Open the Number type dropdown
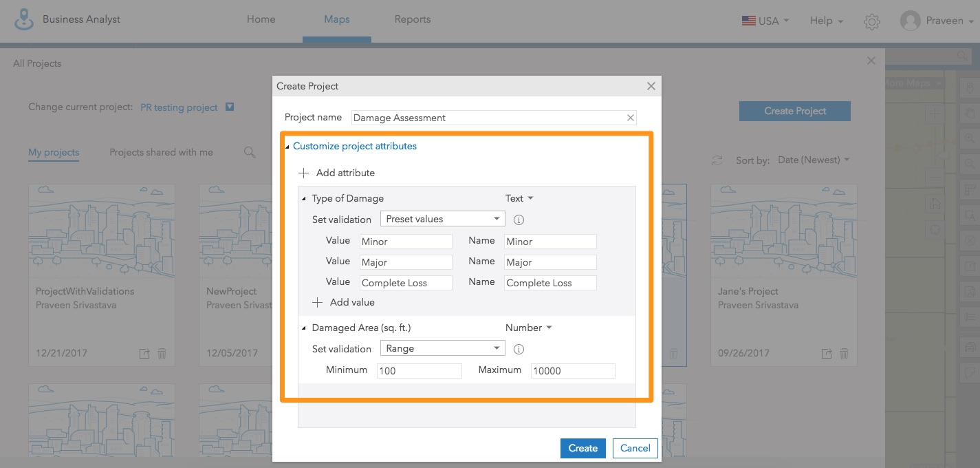 pos(528,328)
